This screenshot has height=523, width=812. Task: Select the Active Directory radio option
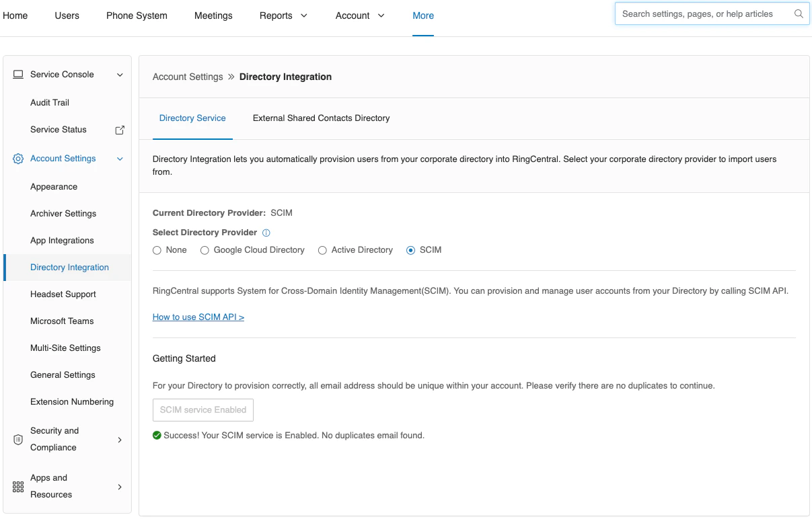click(322, 250)
